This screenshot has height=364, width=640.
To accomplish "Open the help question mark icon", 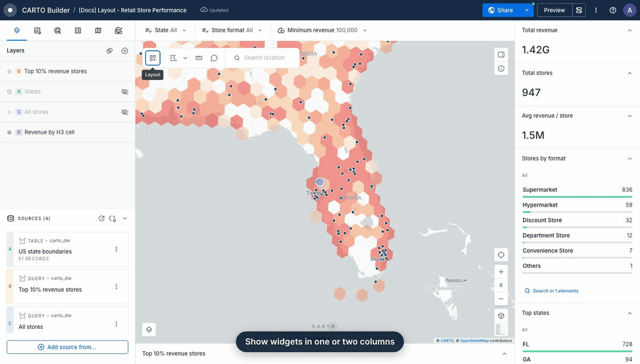I will pos(612,10).
